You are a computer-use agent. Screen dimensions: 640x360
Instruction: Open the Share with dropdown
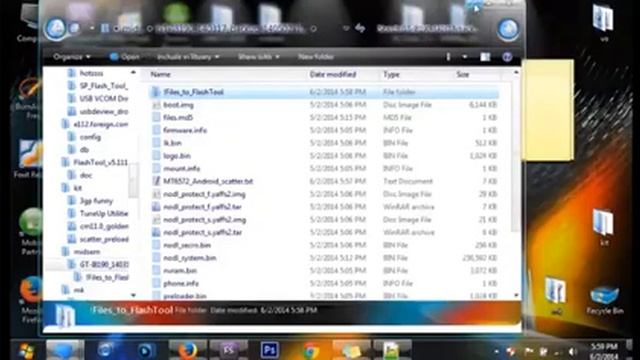coord(259,57)
